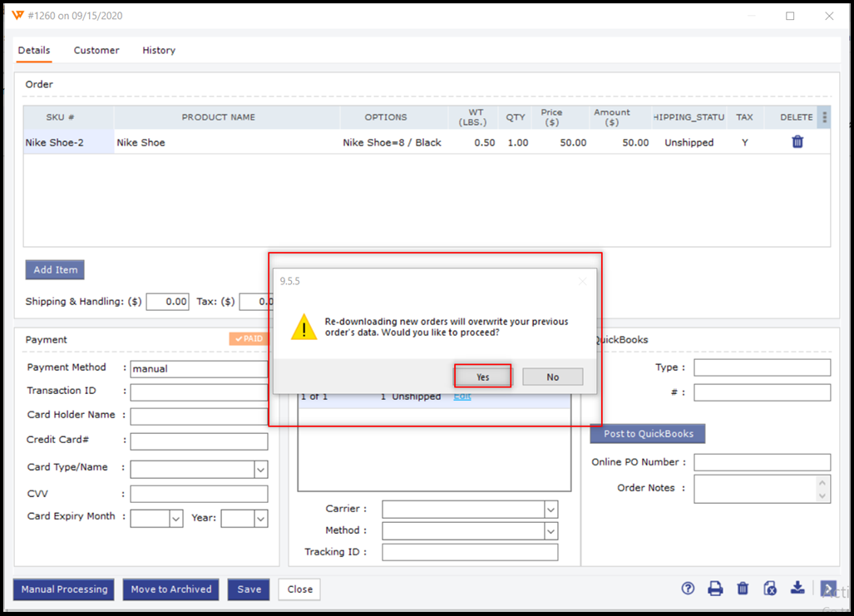
Task: Open the Card Expiry Month dropdown
Action: (x=175, y=519)
